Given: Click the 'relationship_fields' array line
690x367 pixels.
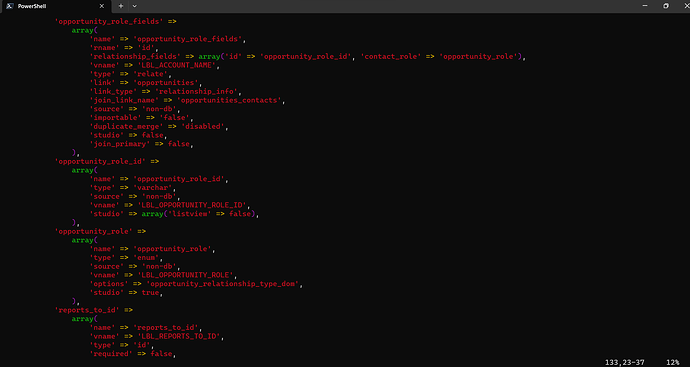Looking at the screenshot, I should click(x=308, y=56).
